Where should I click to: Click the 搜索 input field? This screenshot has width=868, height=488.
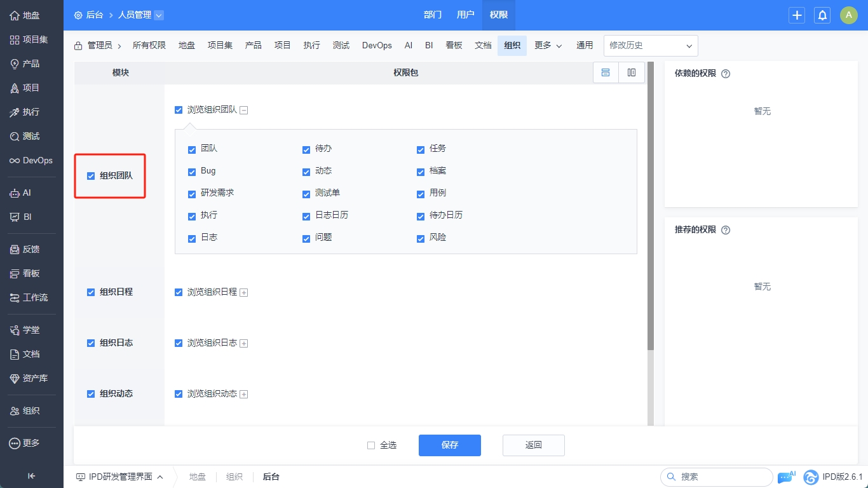pyautogui.click(x=721, y=477)
